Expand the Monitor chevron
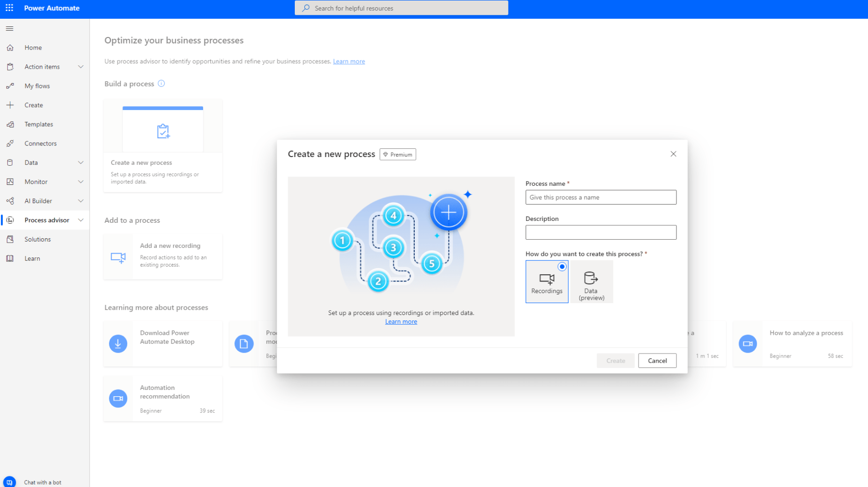Viewport: 868px width, 487px height. tap(81, 182)
